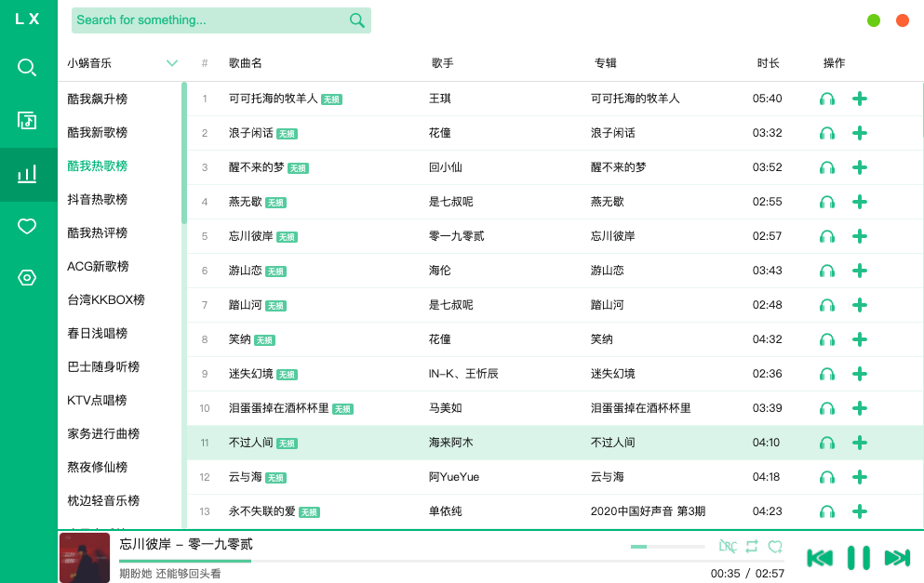
Task: Seek on the song progress bar
Action: [451, 562]
